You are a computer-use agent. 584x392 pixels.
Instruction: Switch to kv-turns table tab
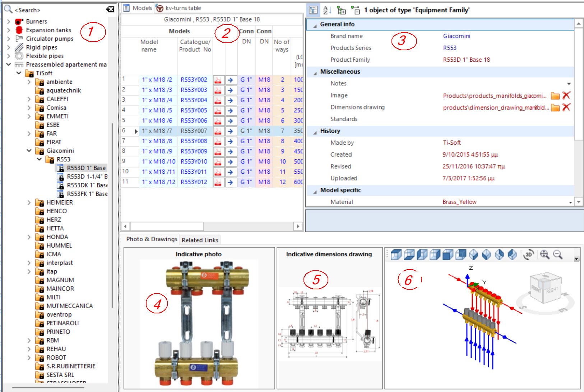[x=179, y=8]
